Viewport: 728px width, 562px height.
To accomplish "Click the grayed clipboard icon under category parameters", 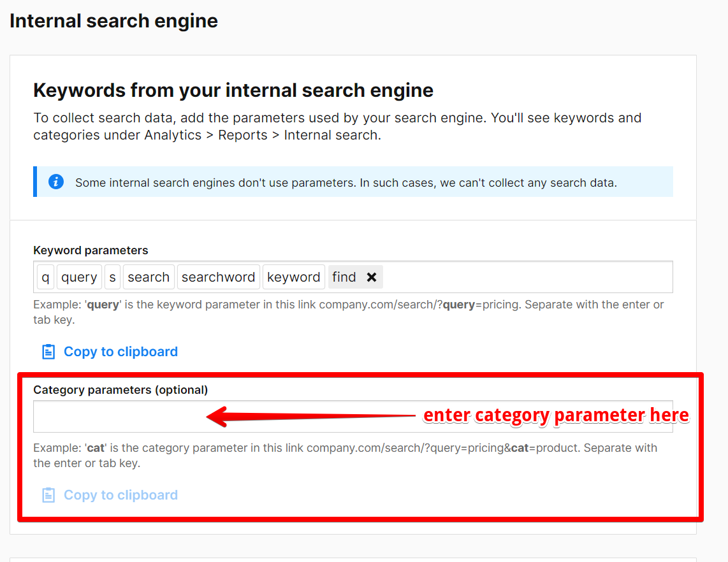I will (48, 494).
